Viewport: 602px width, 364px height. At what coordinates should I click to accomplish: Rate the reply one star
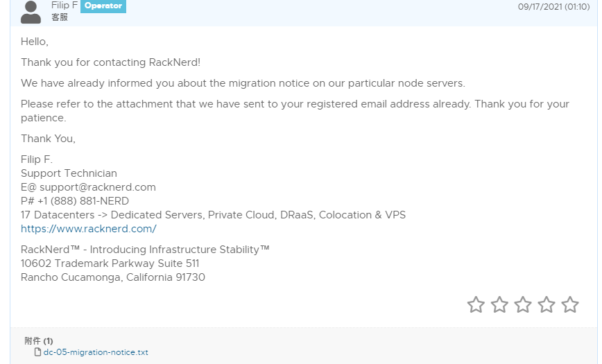pos(476,304)
